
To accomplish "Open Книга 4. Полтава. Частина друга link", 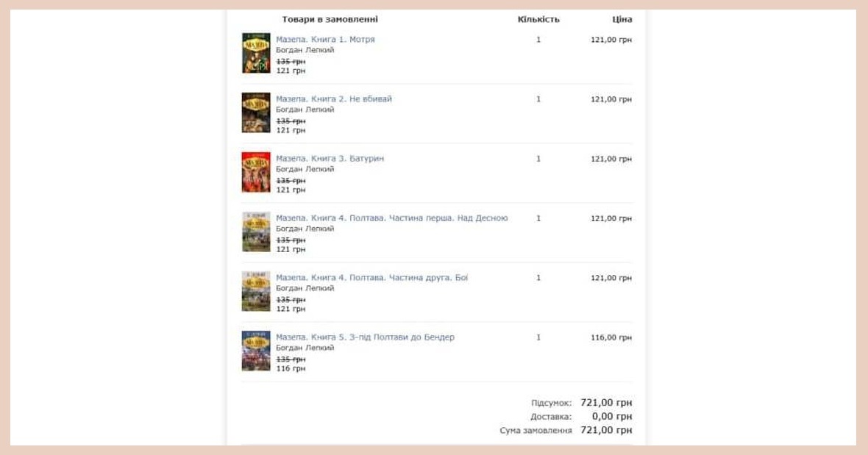I will 371,278.
